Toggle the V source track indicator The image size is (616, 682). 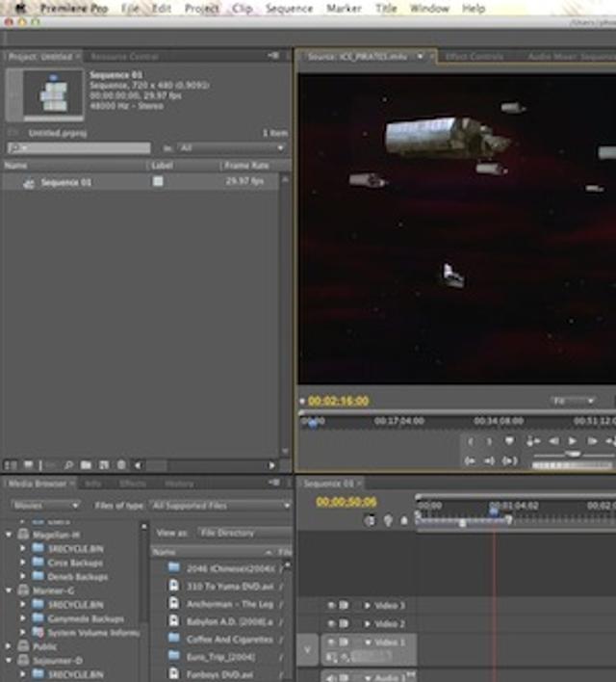(x=307, y=650)
